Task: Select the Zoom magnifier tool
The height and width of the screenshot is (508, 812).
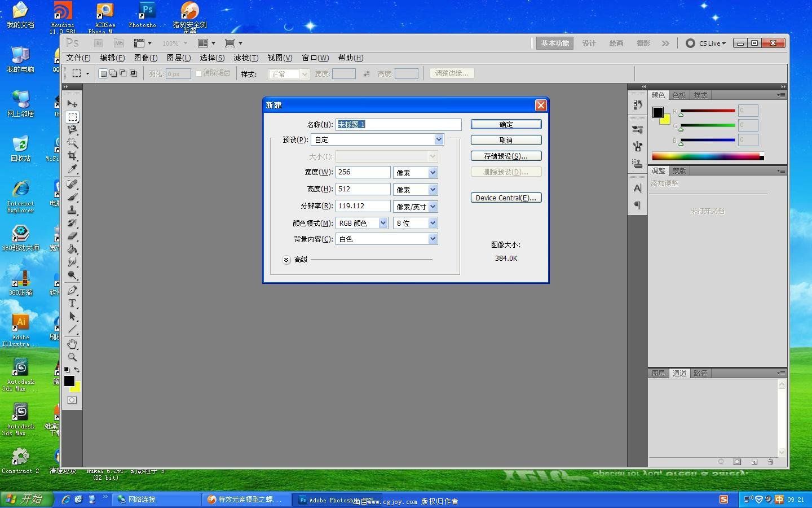Action: (72, 357)
